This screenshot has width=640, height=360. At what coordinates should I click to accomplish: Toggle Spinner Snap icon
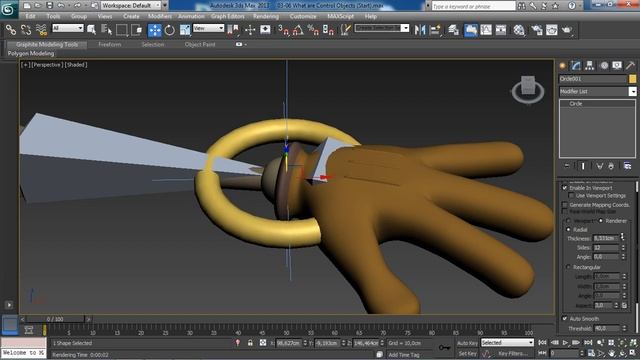point(329,30)
